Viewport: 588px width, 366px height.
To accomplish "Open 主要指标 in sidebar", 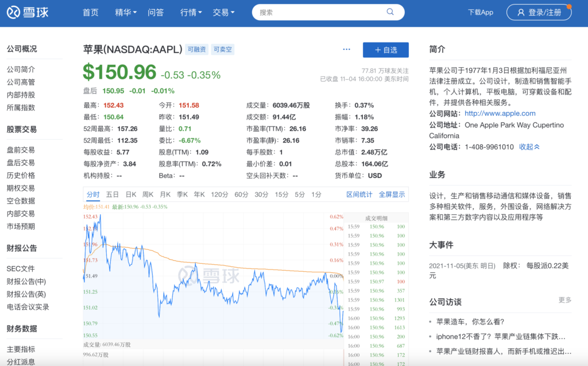I will [x=21, y=349].
